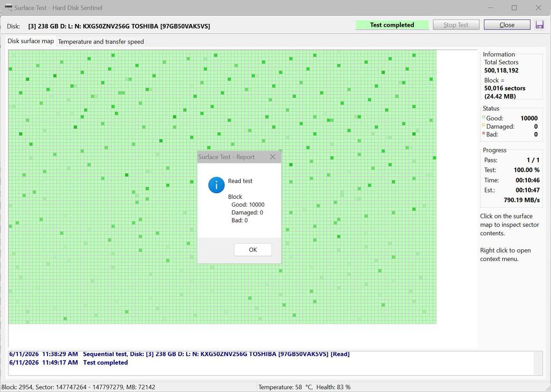
Task: Select the 'Sequential test, Disk' log line
Action: pyautogui.click(x=216, y=354)
